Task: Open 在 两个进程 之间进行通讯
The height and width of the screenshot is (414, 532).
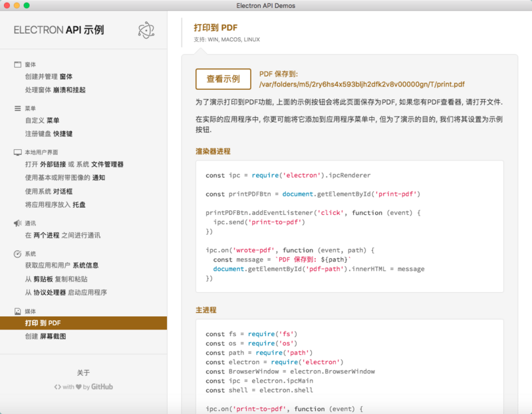Action: pos(63,236)
